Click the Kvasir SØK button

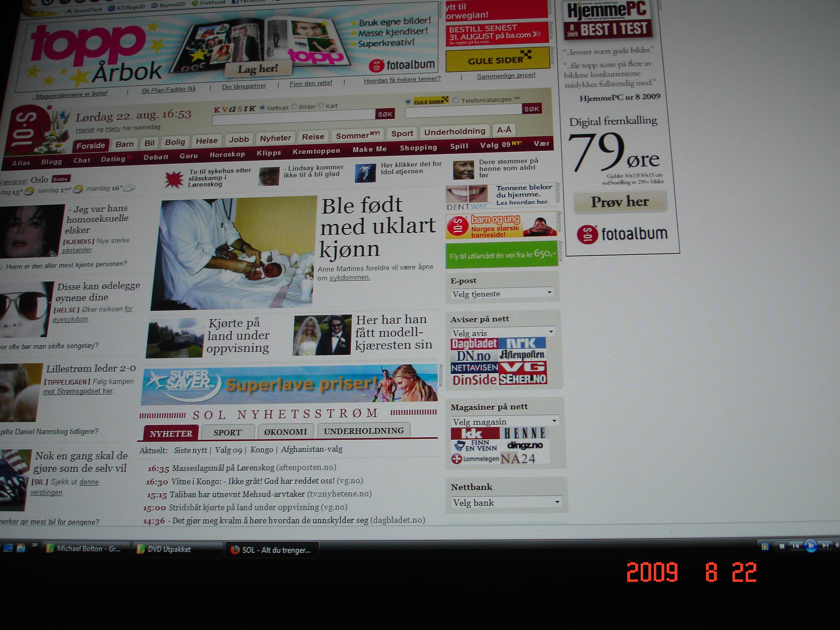385,114
